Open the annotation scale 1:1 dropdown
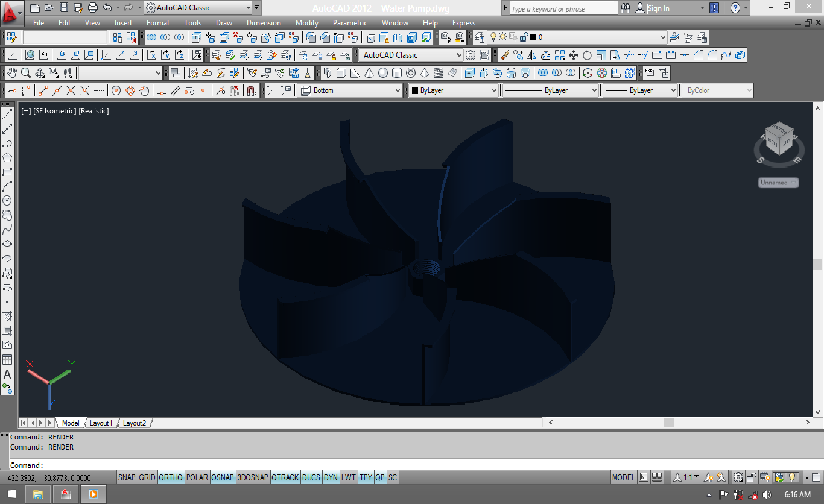Viewport: 824px width, 504px height. pyautogui.click(x=687, y=477)
